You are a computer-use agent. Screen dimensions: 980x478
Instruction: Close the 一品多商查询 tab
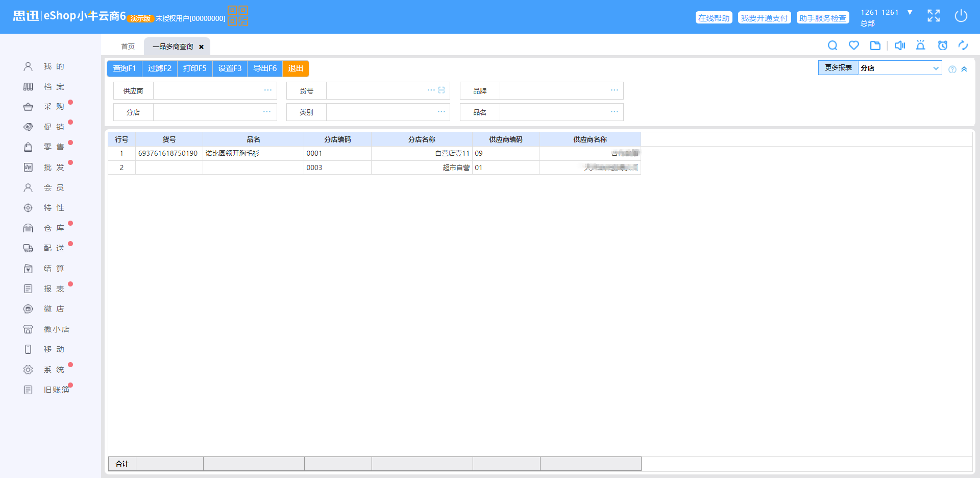click(x=201, y=47)
